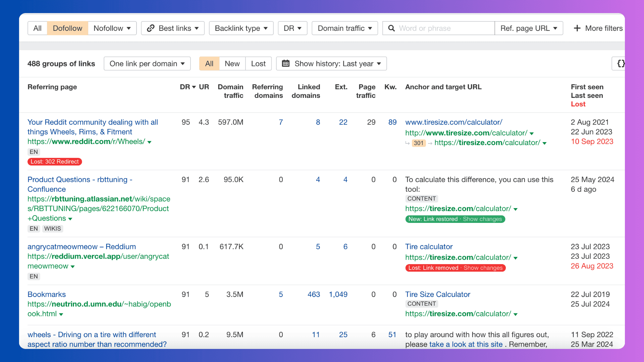Switch to the Lost links tab

pos(258,63)
